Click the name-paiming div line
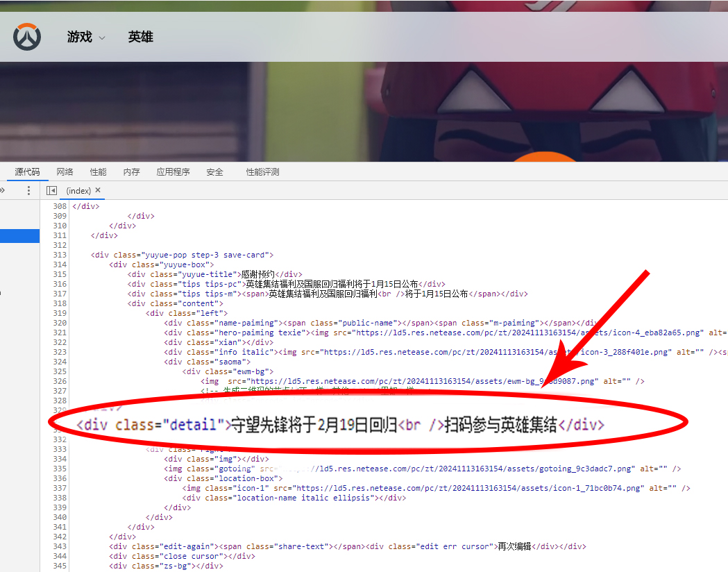 (x=381, y=323)
